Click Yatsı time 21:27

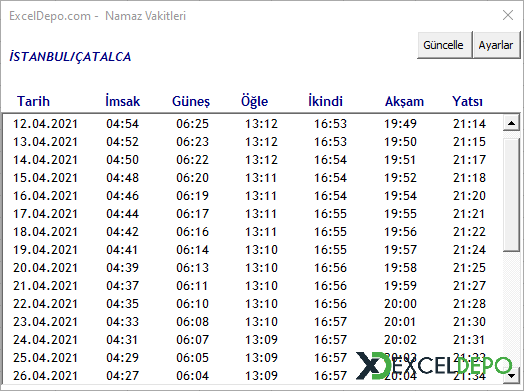pos(470,286)
